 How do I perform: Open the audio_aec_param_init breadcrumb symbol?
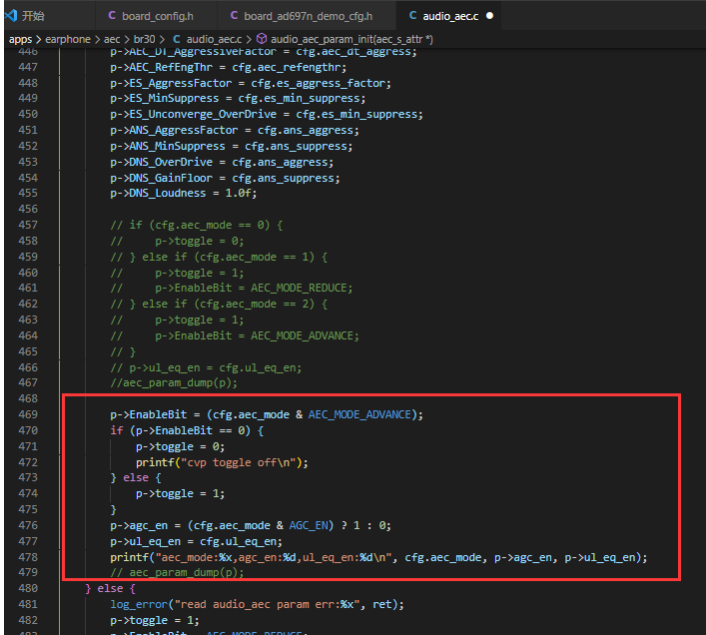(x=351, y=40)
